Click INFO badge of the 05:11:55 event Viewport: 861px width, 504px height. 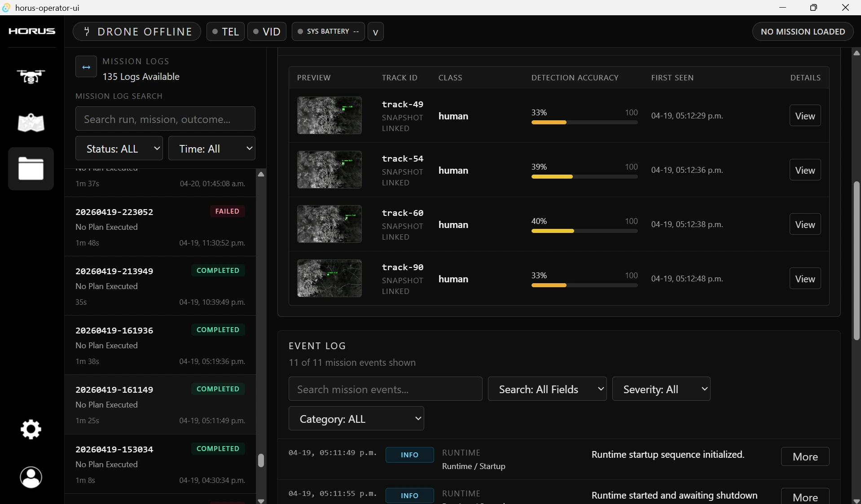[x=409, y=495]
